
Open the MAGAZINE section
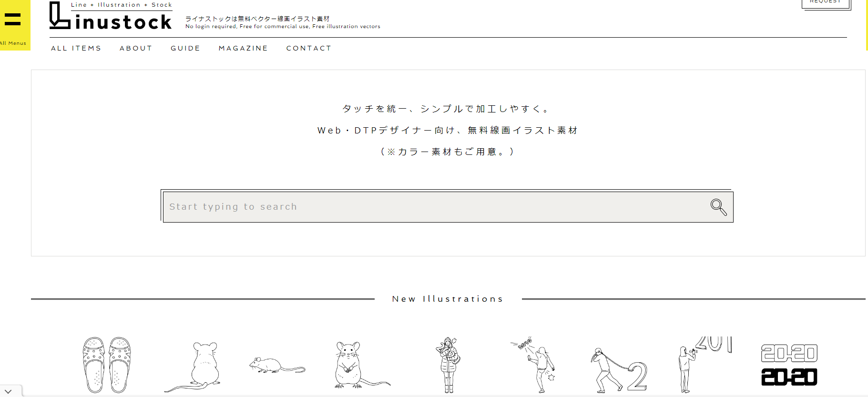point(243,48)
